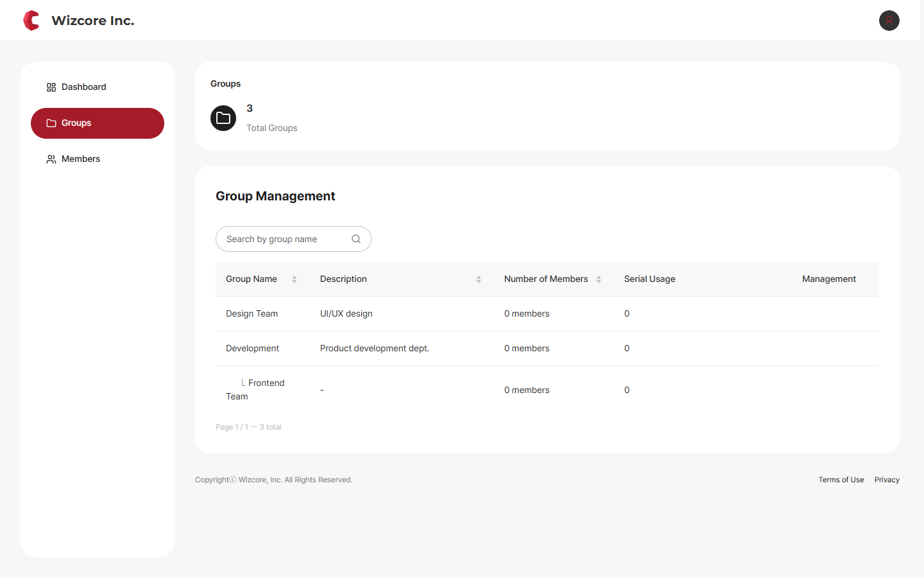
Task: Select the Design Team group name
Action: tap(252, 313)
